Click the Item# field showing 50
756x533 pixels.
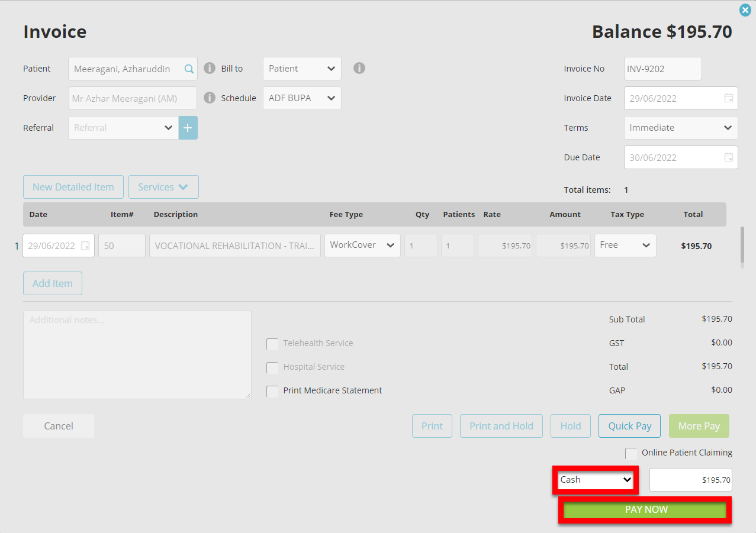pyautogui.click(x=122, y=245)
